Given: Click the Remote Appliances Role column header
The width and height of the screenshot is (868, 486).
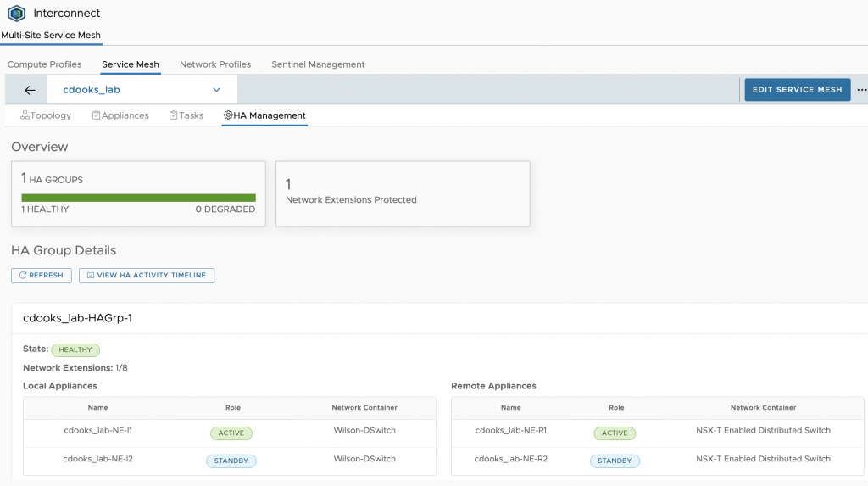Looking at the screenshot, I should [617, 408].
